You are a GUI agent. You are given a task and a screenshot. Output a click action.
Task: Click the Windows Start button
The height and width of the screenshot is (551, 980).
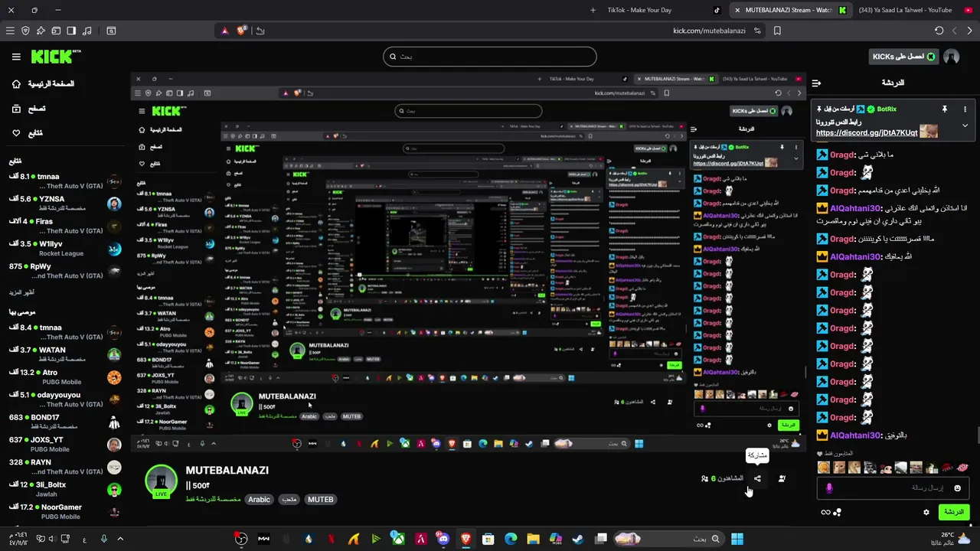click(737, 539)
